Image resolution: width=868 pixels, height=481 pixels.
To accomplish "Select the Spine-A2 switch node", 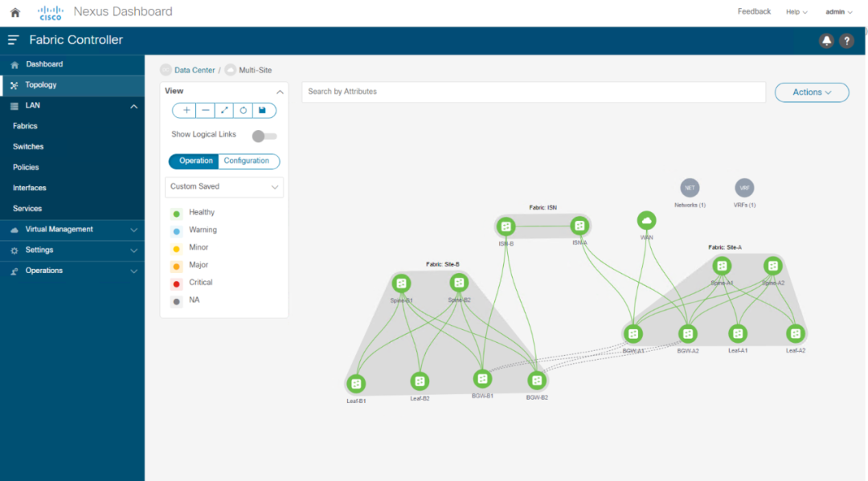I will (773, 266).
